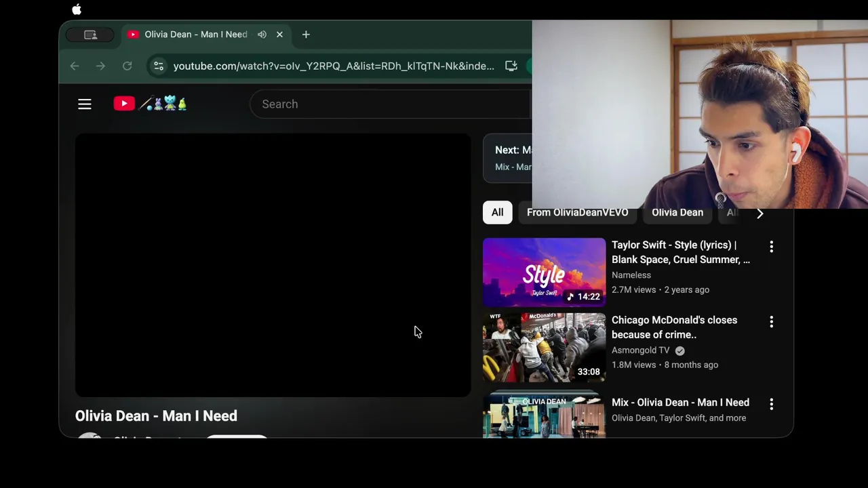Open Taylor Swift Style thumbnail
Image resolution: width=868 pixels, height=488 pixels.
point(544,272)
